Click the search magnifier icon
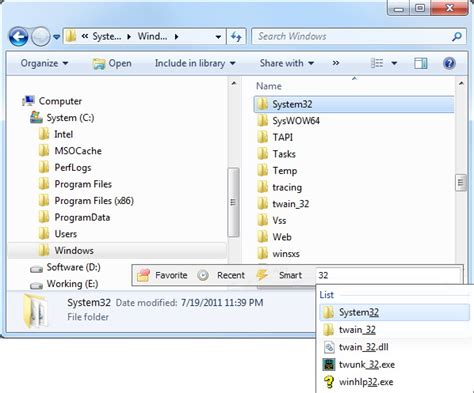This screenshot has width=474, height=393. point(457,36)
